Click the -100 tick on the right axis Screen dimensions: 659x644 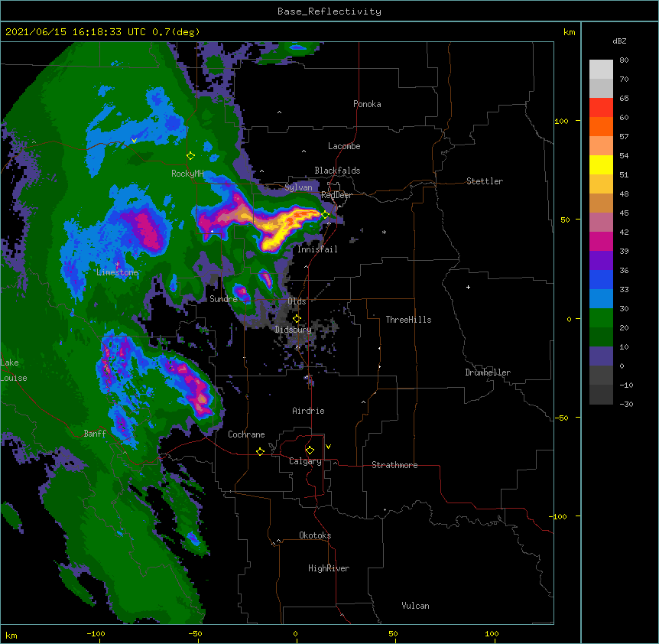coord(559,516)
